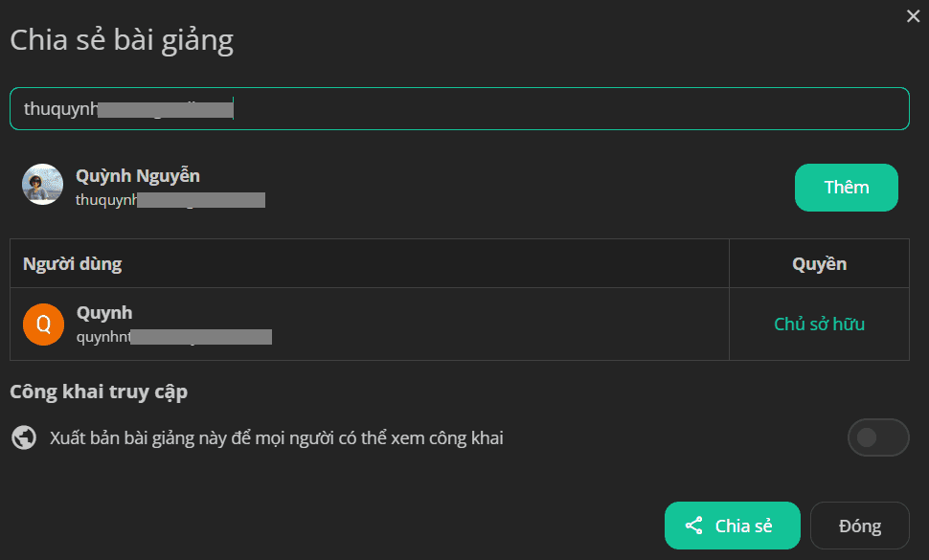Click the Người dùng column header
Image resolution: width=929 pixels, height=560 pixels.
72,263
